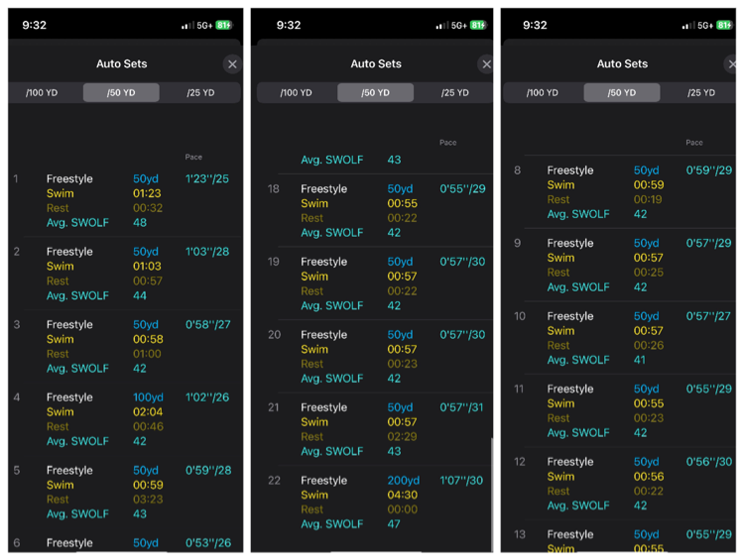Tap signal bars icon in left screenshot
Image resolution: width=744 pixels, height=560 pixels.
pyautogui.click(x=187, y=26)
